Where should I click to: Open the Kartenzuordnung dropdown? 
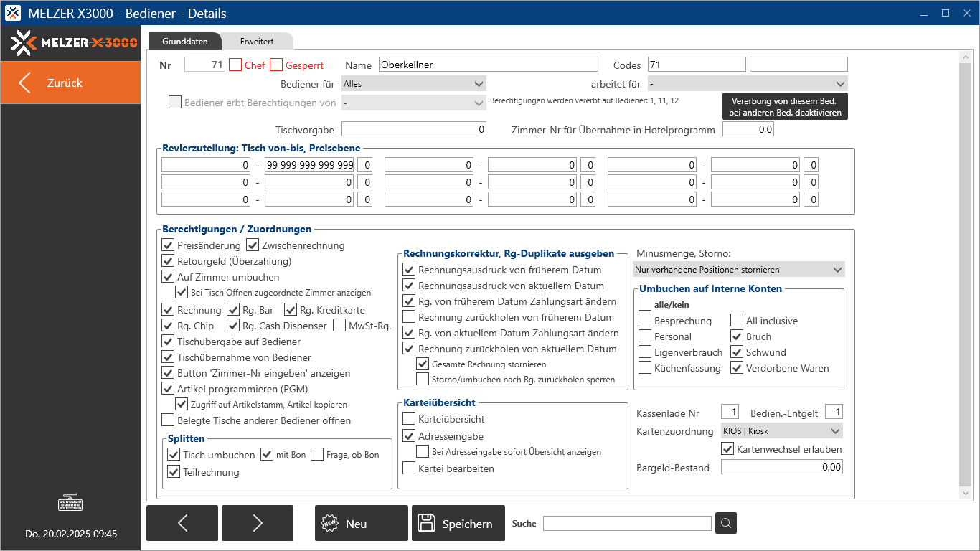(781, 431)
